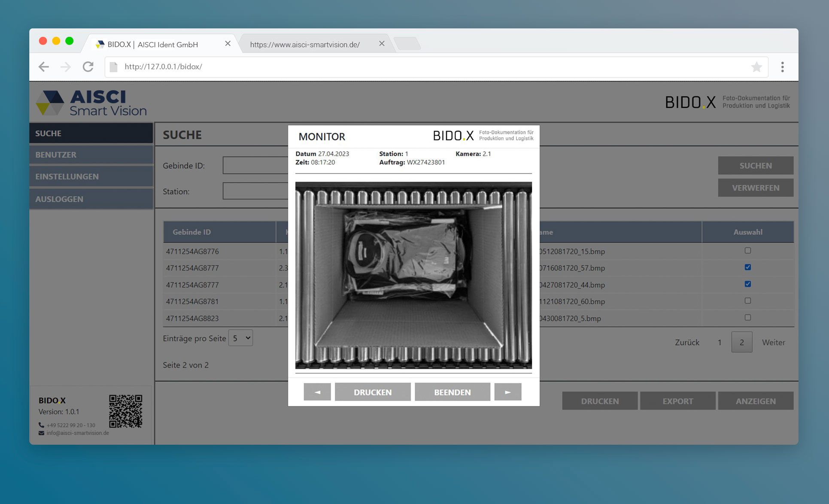Click BEENDEN in monitor dialog
Viewport: 829px width, 504px height.
point(452,392)
